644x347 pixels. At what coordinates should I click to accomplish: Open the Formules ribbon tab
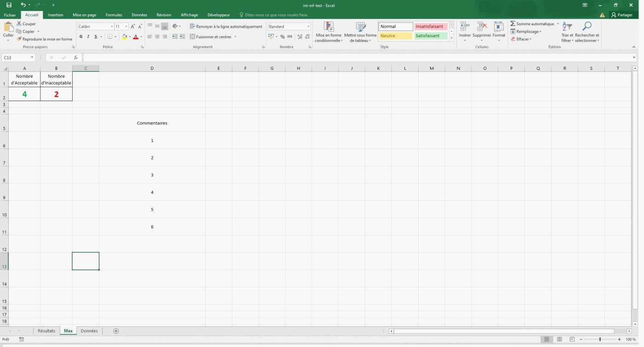(114, 15)
